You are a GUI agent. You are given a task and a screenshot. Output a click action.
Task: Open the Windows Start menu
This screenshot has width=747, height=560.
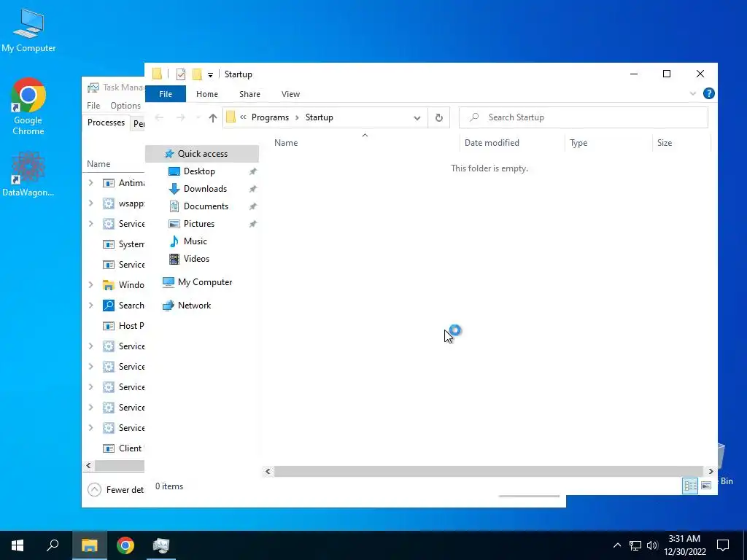pos(18,545)
